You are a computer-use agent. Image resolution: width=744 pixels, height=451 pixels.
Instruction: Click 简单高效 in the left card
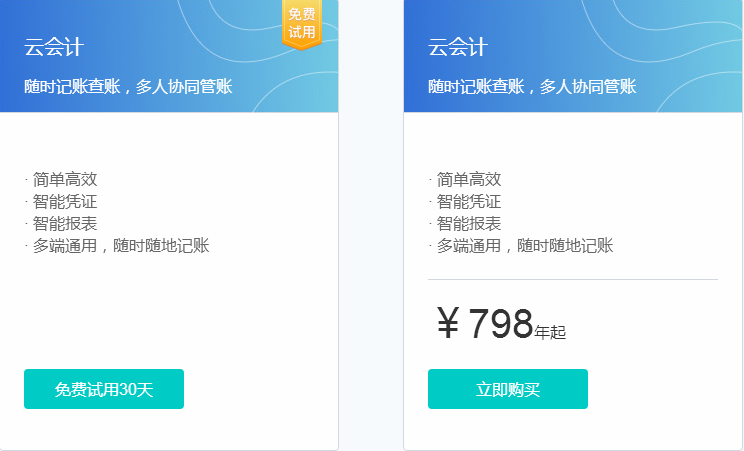pos(65,179)
